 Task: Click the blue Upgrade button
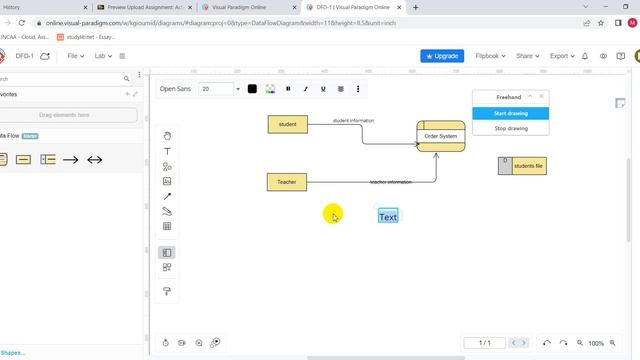[442, 56]
